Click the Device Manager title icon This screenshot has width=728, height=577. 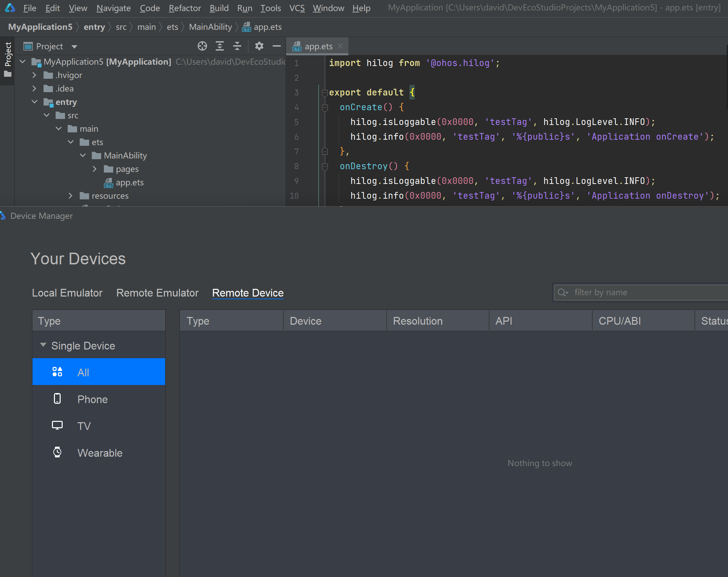[x=3, y=216]
